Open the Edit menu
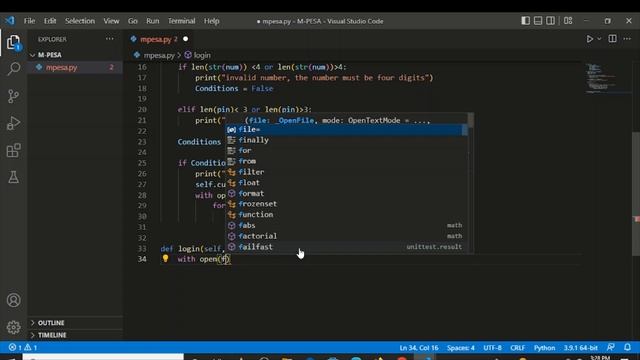640x360 pixels. (50, 21)
